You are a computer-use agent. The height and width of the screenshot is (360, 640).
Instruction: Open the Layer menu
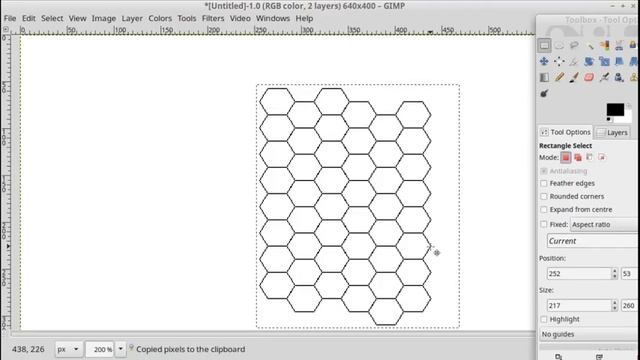click(x=132, y=18)
